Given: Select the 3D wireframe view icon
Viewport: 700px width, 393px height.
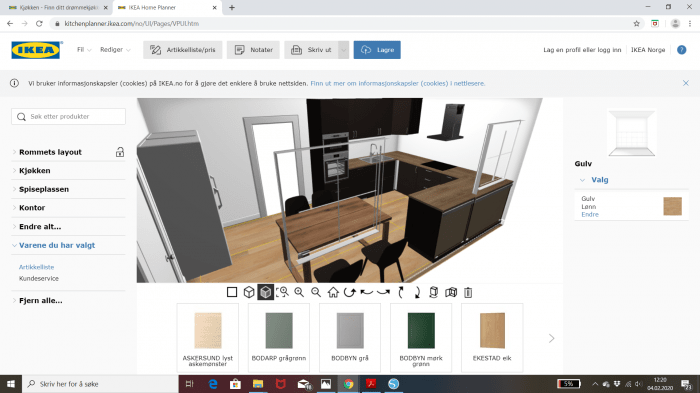Looking at the screenshot, I should point(249,292).
